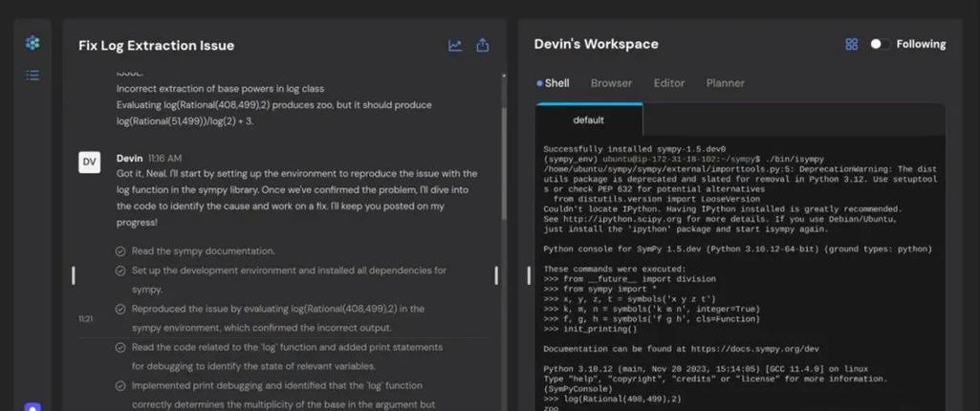Image resolution: width=980 pixels, height=411 pixels.
Task: Switch to the Browser tab
Action: pyautogui.click(x=611, y=83)
